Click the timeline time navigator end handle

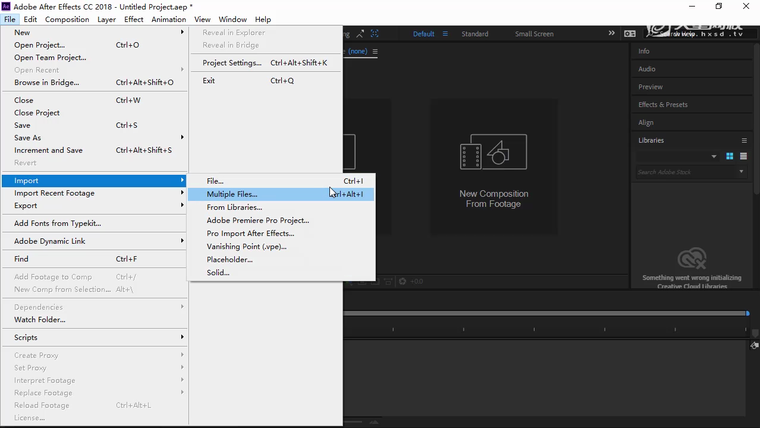click(x=746, y=313)
